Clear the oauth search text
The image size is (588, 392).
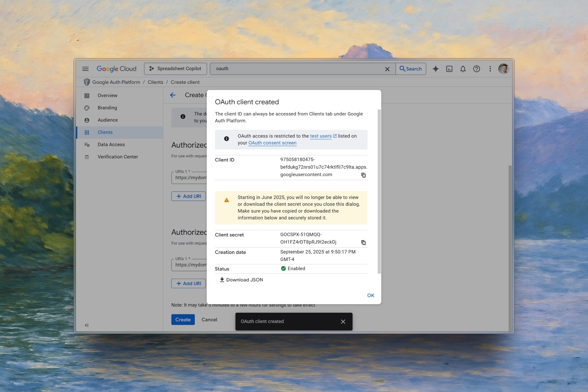pos(387,69)
